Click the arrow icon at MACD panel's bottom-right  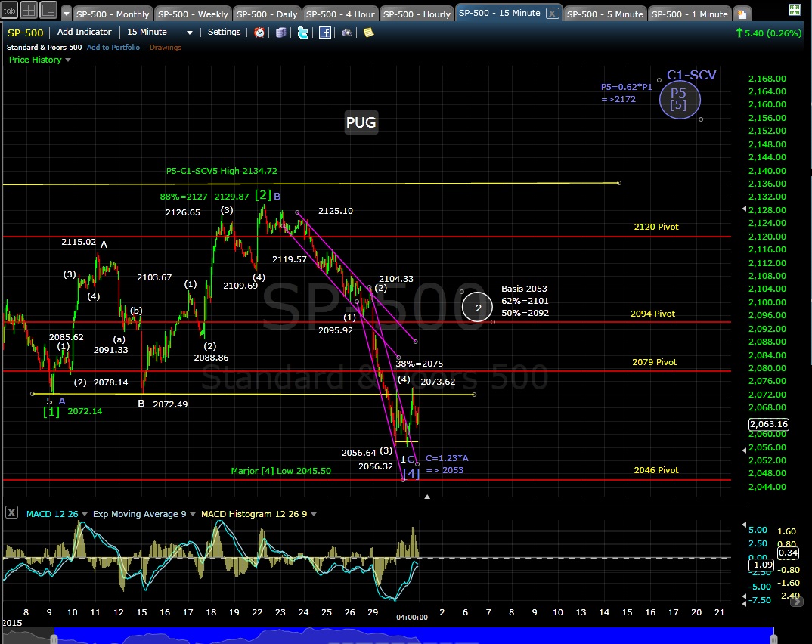(x=798, y=602)
